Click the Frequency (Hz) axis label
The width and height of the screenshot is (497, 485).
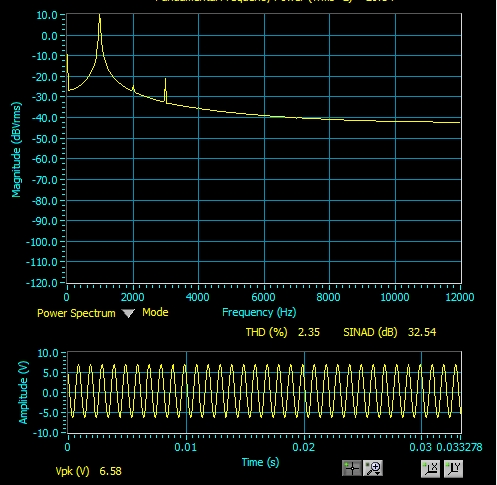click(x=259, y=312)
